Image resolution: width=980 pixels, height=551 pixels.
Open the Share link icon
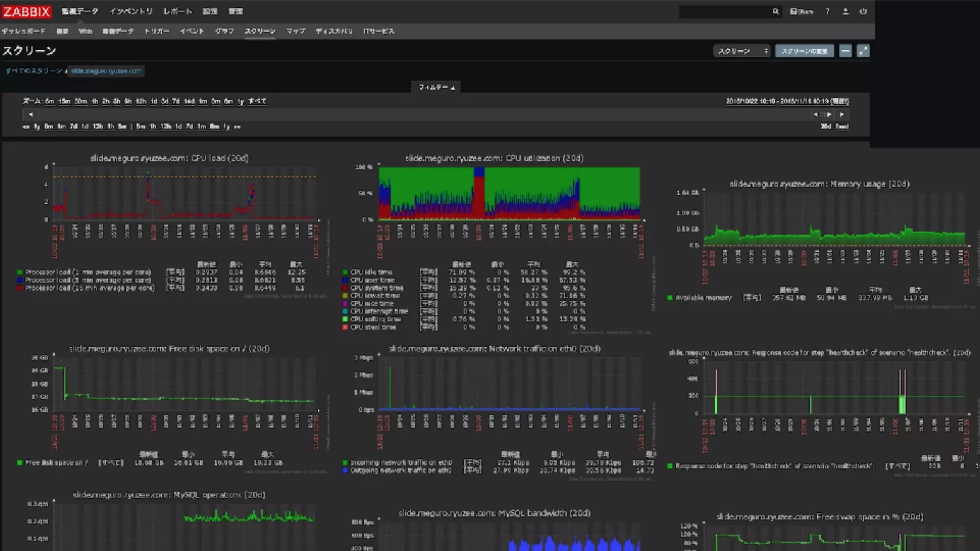click(802, 11)
